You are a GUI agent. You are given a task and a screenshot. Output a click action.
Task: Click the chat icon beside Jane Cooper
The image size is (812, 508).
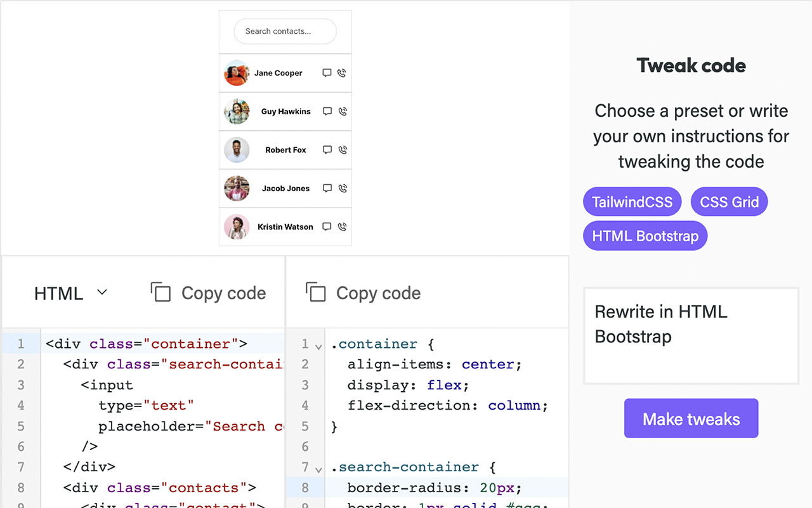(x=327, y=73)
